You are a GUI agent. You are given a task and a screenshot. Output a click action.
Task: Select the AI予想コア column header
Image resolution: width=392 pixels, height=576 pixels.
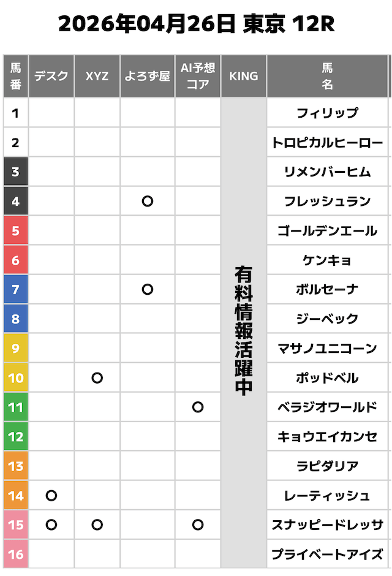[x=197, y=76]
